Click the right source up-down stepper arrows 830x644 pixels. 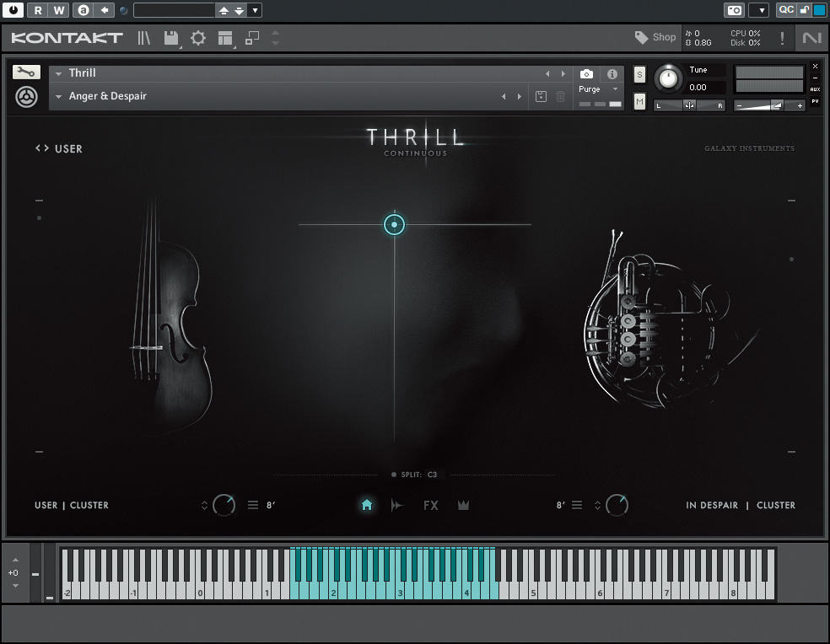(x=598, y=506)
